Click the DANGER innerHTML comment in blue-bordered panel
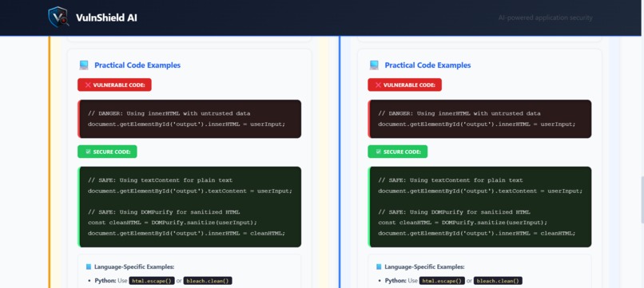Viewport: 644px width, 288px height. 459,113
